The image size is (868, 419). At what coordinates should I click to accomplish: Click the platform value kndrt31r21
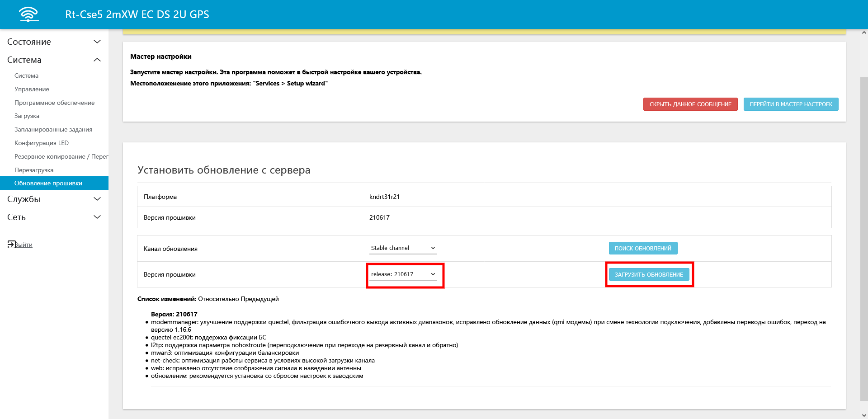tap(384, 197)
